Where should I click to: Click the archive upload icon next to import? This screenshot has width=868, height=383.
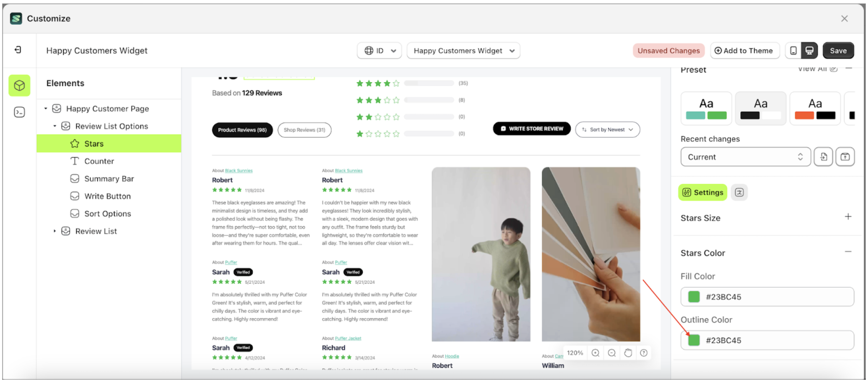point(845,157)
